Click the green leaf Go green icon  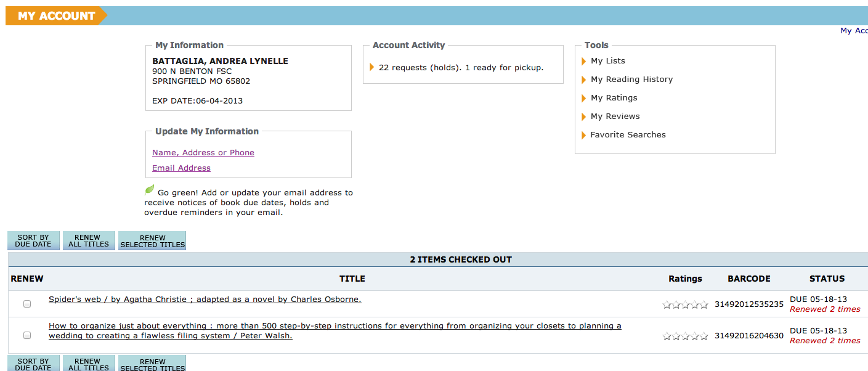[x=149, y=190]
